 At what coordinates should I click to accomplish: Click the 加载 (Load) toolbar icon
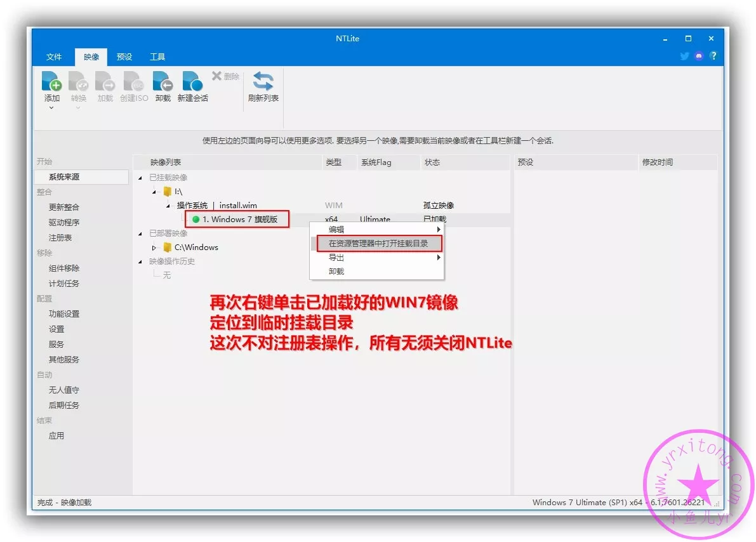tap(105, 81)
